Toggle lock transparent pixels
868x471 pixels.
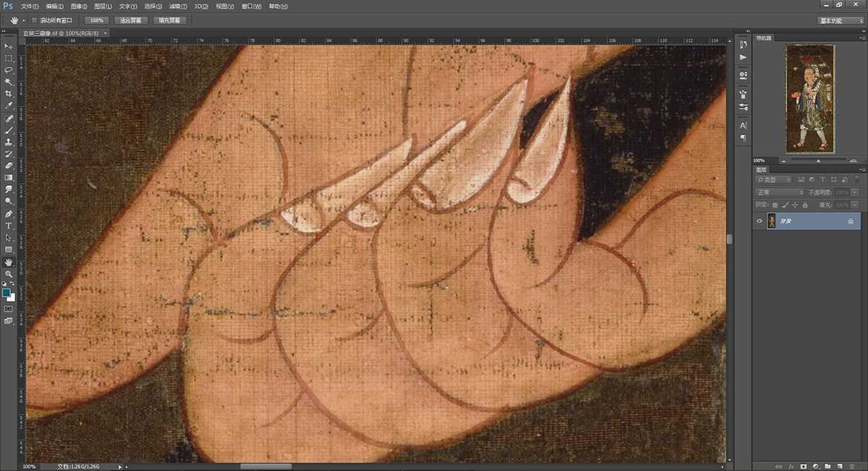coord(775,205)
